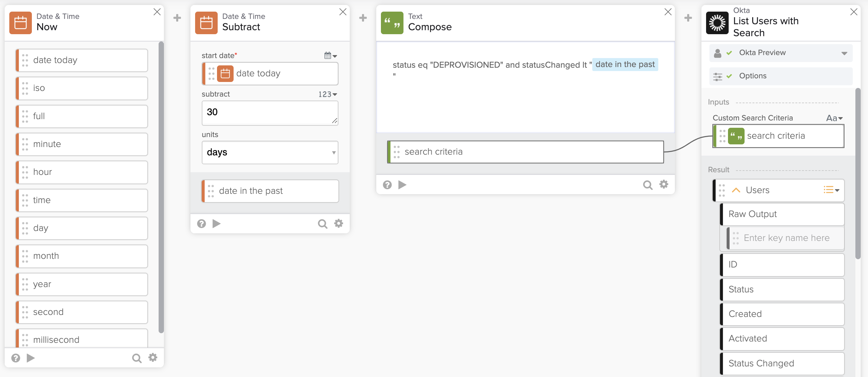Open settings gear on Subtract card
Image resolution: width=868 pixels, height=377 pixels.
(x=338, y=223)
